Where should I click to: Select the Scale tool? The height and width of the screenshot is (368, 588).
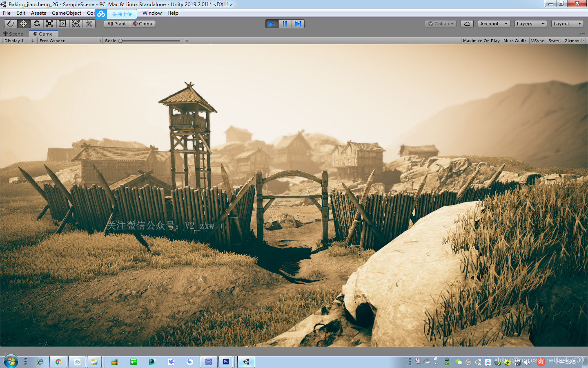pos(49,24)
